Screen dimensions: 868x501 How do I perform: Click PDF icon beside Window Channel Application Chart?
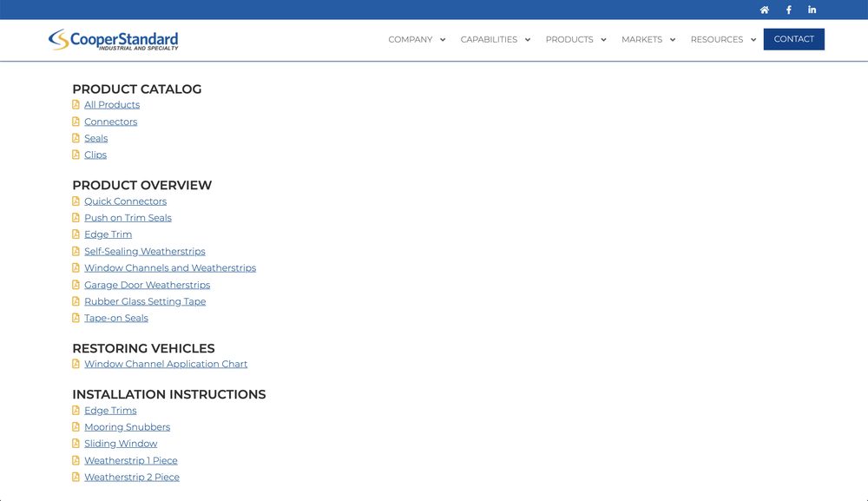[76, 364]
